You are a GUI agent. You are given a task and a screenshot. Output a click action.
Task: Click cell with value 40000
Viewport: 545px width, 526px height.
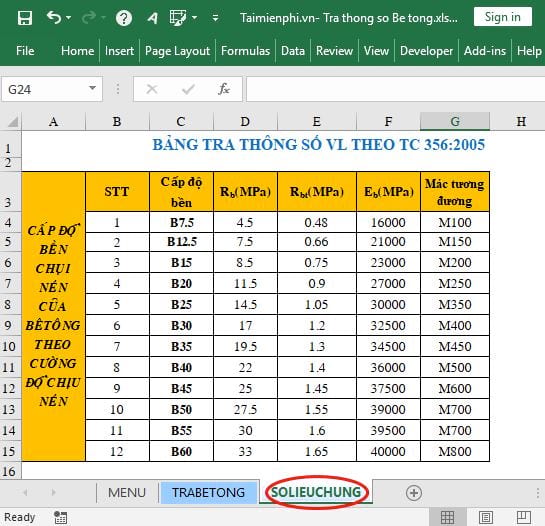tap(388, 451)
